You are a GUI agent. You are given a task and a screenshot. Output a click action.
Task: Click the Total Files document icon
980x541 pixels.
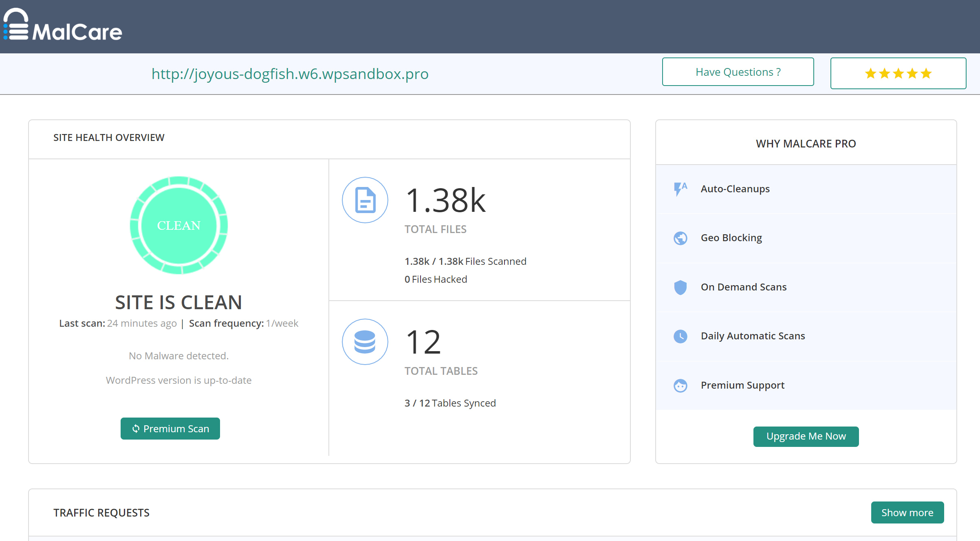click(365, 200)
